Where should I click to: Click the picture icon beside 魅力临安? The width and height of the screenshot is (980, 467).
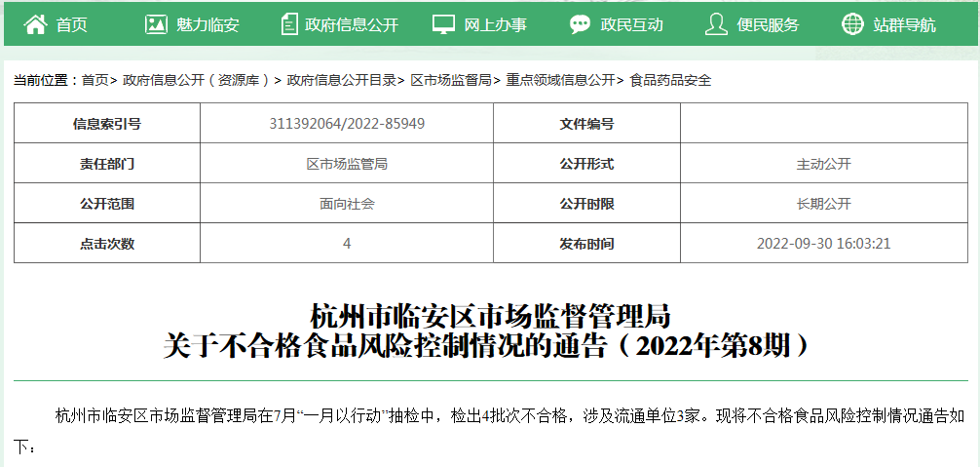[x=156, y=24]
